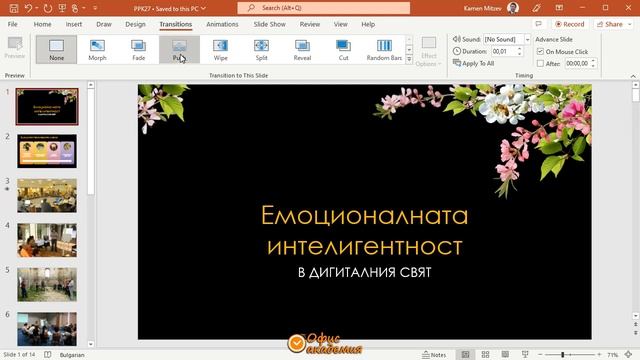The image size is (640, 360).
Task: Increase transition Duration with spinner up
Action: 520,49
